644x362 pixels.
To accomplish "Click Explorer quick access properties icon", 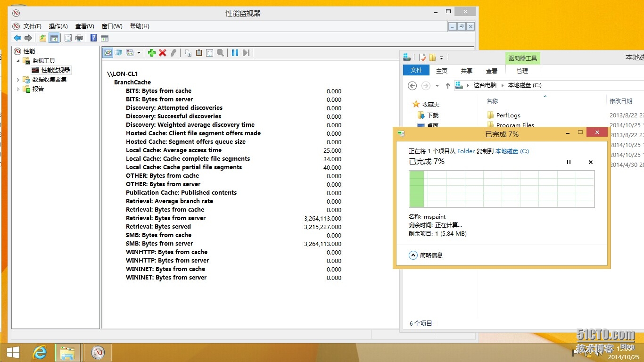I will pyautogui.click(x=422, y=58).
